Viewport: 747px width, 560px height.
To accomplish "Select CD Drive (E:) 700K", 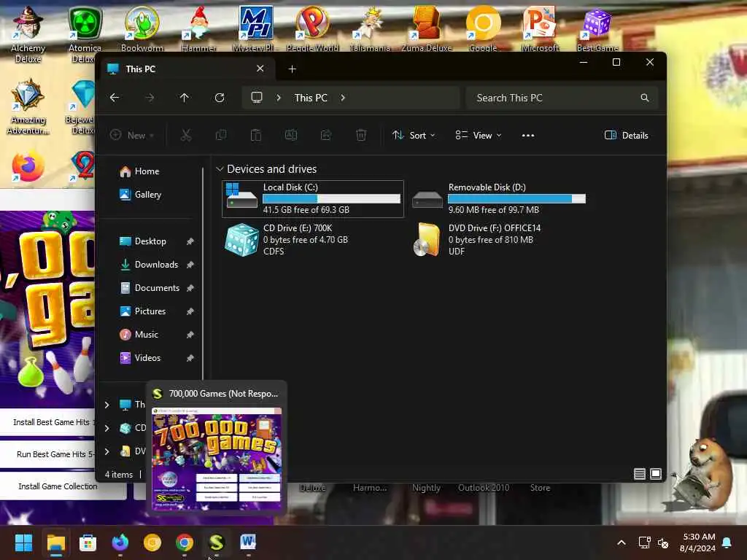I will (x=313, y=239).
